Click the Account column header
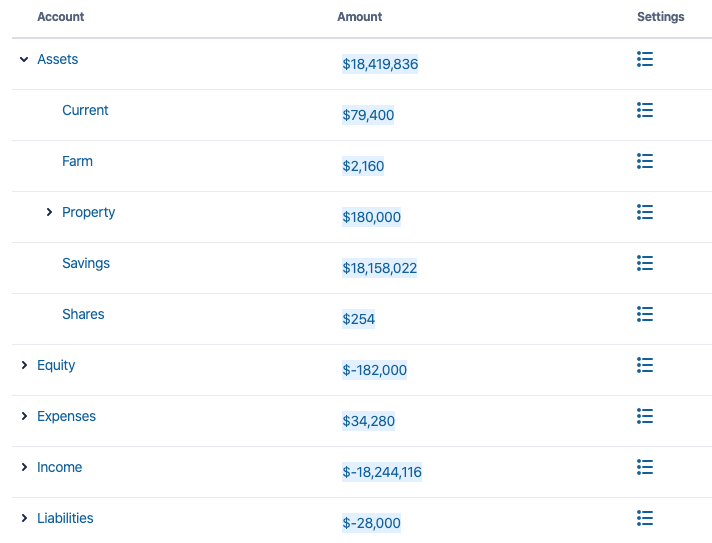712x543 pixels. point(61,17)
